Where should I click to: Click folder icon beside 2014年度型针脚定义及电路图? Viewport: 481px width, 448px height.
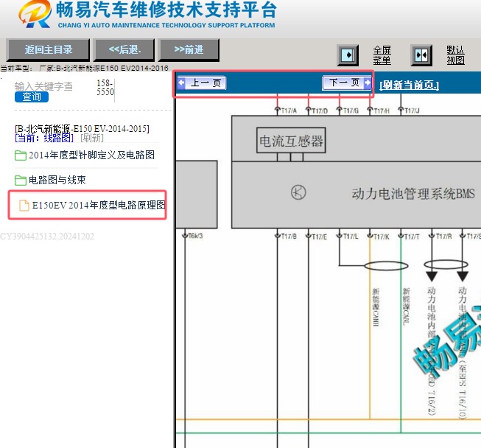pos(21,155)
